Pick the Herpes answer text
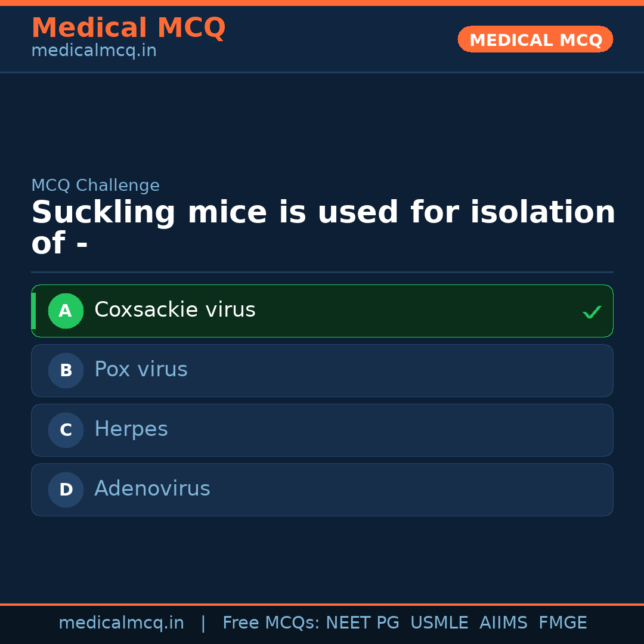Viewport: 644px width, 644px height. (131, 429)
